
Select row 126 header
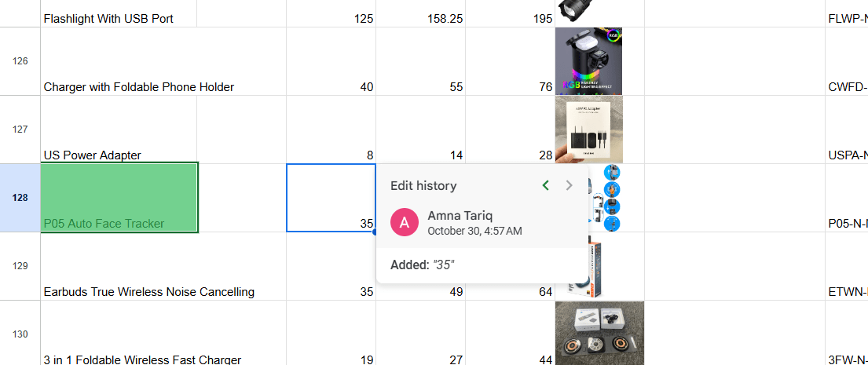tap(20, 61)
